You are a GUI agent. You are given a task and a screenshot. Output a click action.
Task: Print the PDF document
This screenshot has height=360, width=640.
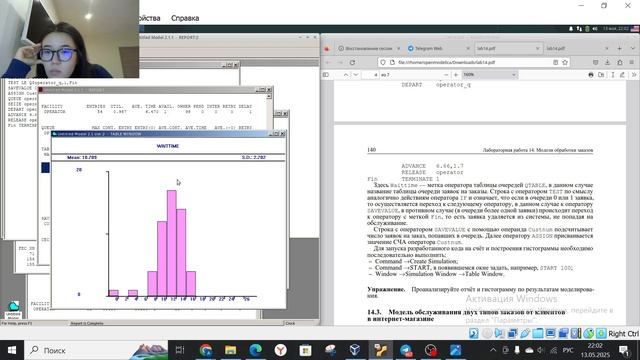(591, 75)
